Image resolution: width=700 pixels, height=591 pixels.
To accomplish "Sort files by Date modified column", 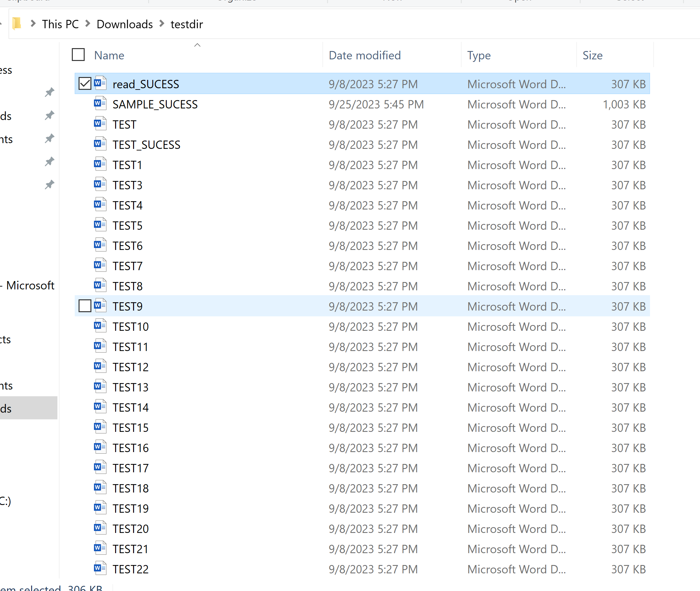I will 365,55.
